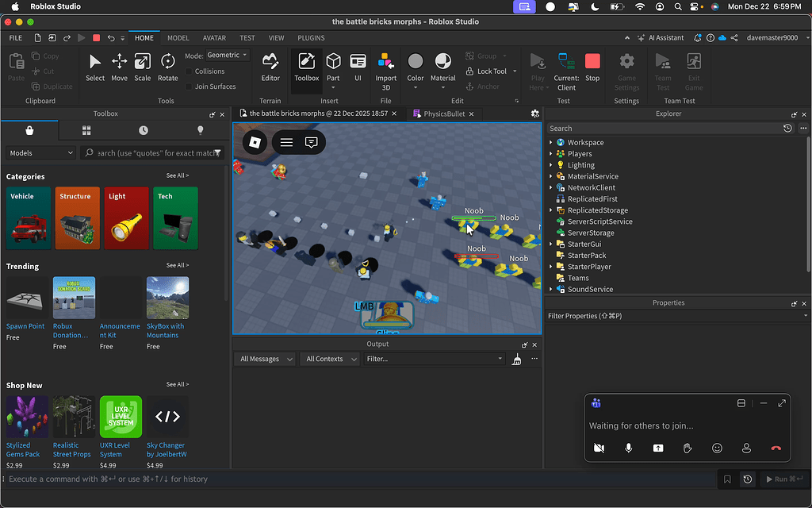
Task: Open the Roblox menu in viewport
Action: [255, 142]
